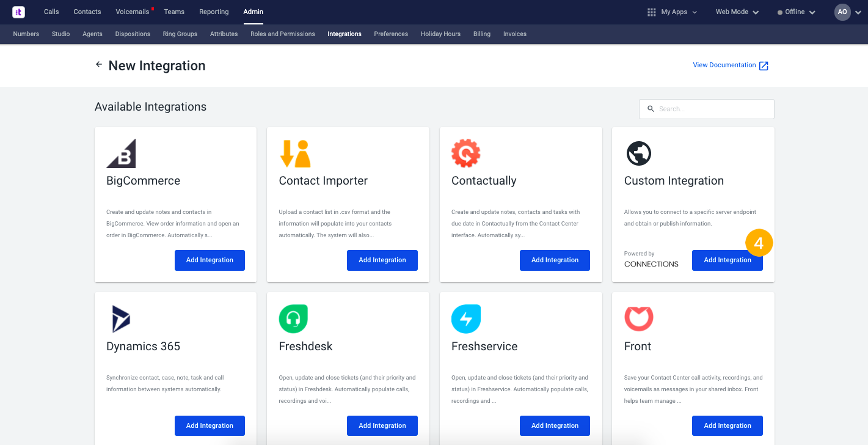The image size is (868, 445).
Task: Click the Contactually logo
Action: click(466, 153)
